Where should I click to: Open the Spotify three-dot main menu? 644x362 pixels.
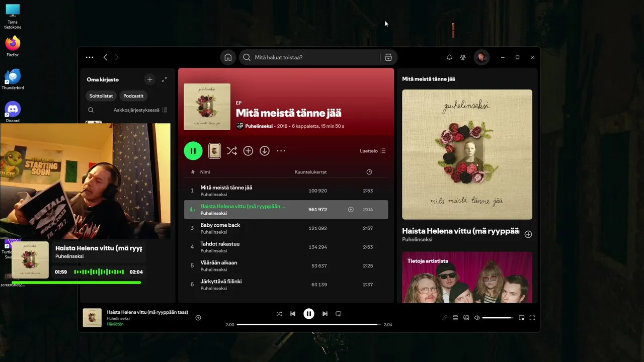pyautogui.click(x=90, y=57)
